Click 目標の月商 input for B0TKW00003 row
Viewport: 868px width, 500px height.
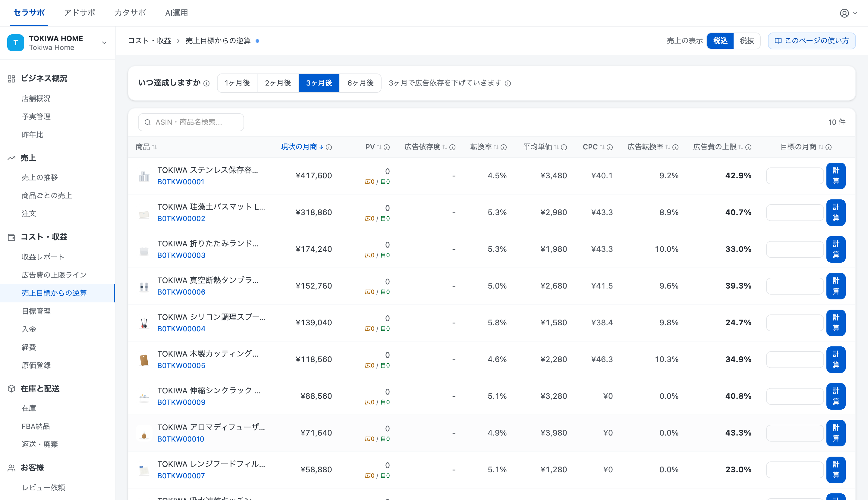click(795, 249)
